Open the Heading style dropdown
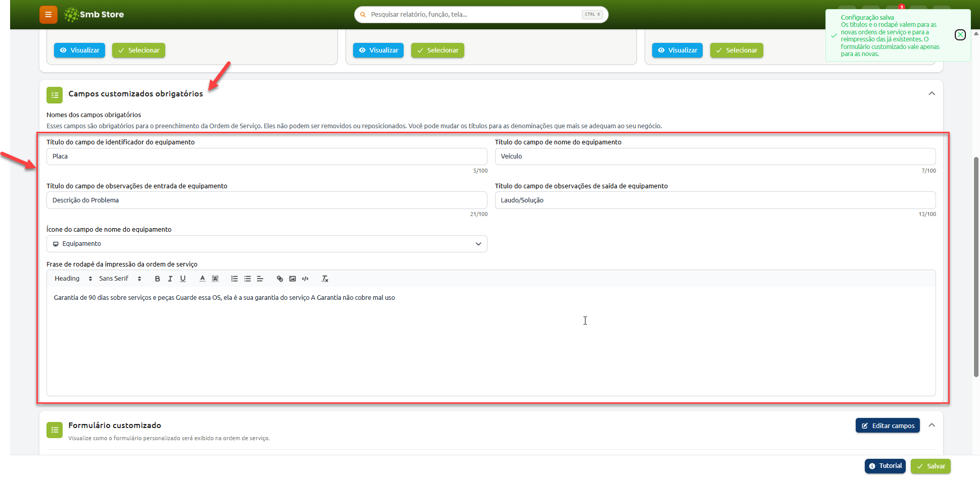The height and width of the screenshot is (477, 980). (x=73, y=279)
